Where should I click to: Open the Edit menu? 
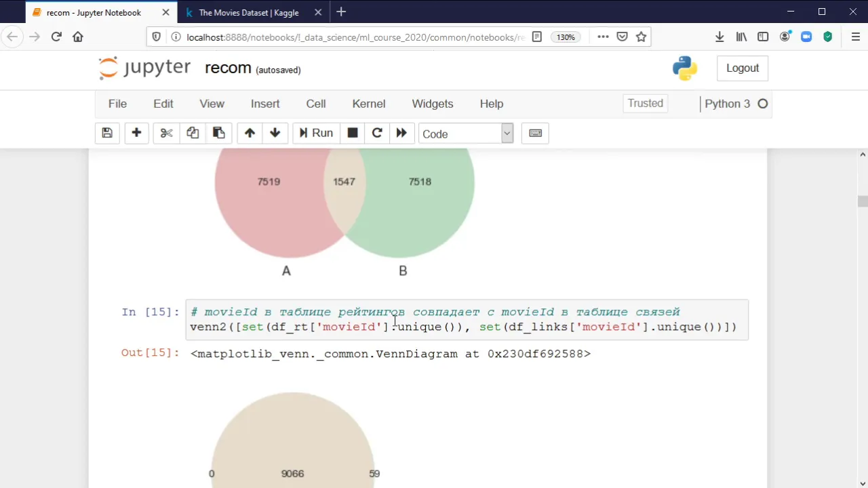163,104
